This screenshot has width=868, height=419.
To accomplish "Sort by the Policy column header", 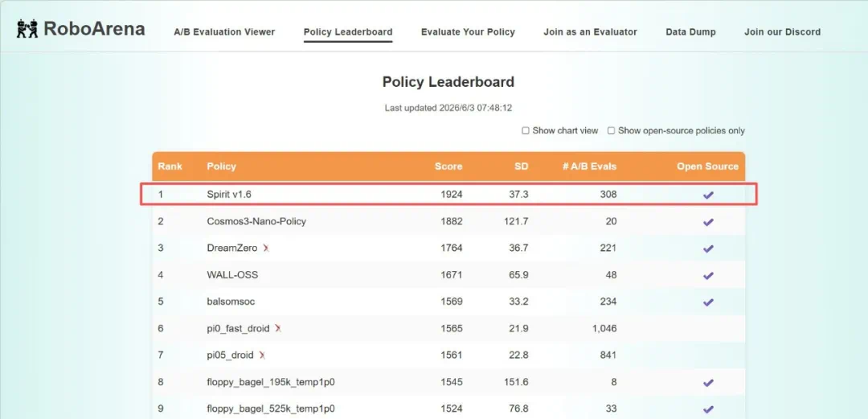I will point(222,166).
